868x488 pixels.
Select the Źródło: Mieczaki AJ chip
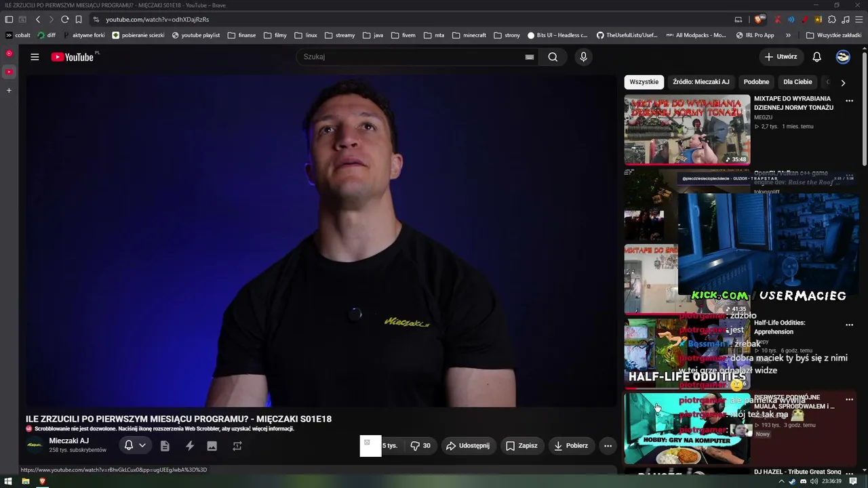[x=701, y=82]
